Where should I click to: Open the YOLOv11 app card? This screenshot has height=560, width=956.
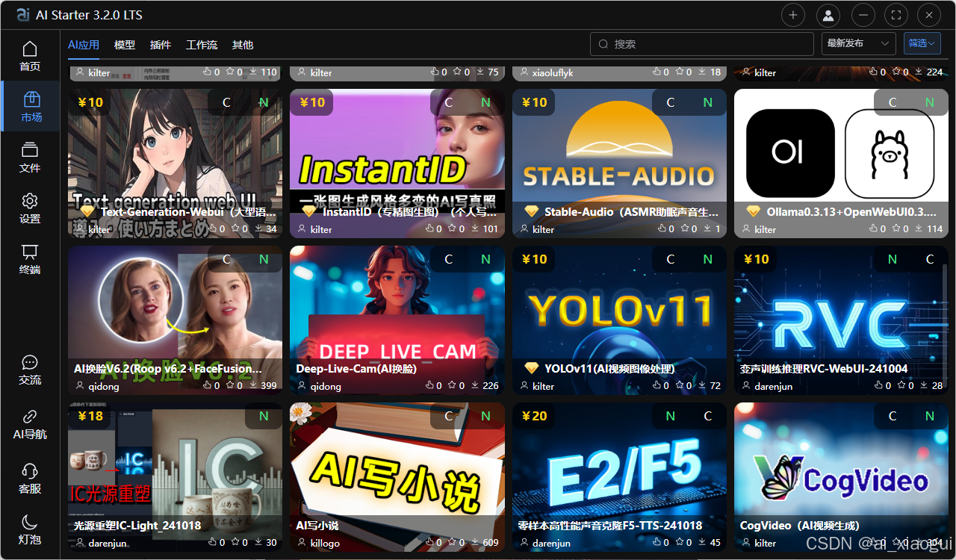619,320
